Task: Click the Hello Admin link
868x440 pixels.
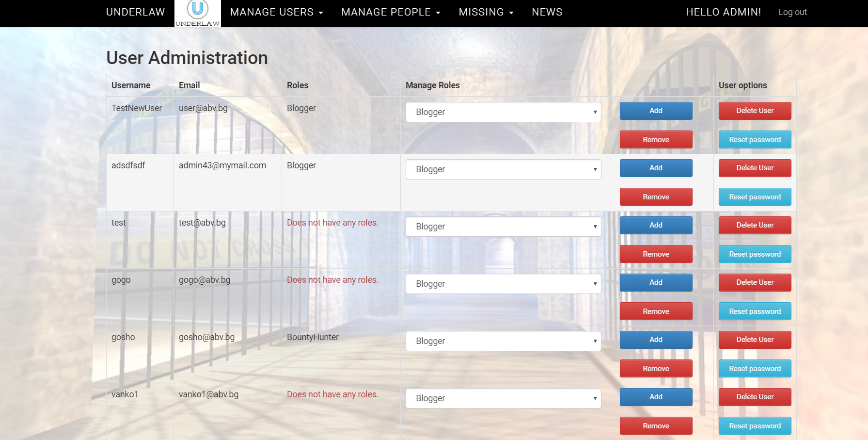Action: (x=723, y=12)
